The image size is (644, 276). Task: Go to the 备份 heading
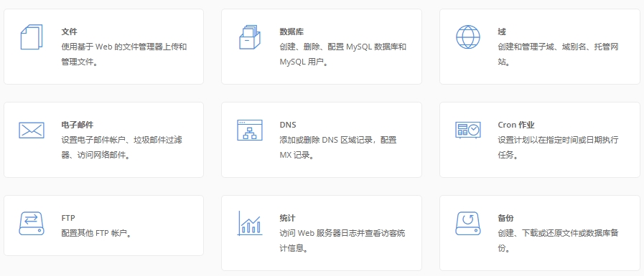tap(505, 218)
